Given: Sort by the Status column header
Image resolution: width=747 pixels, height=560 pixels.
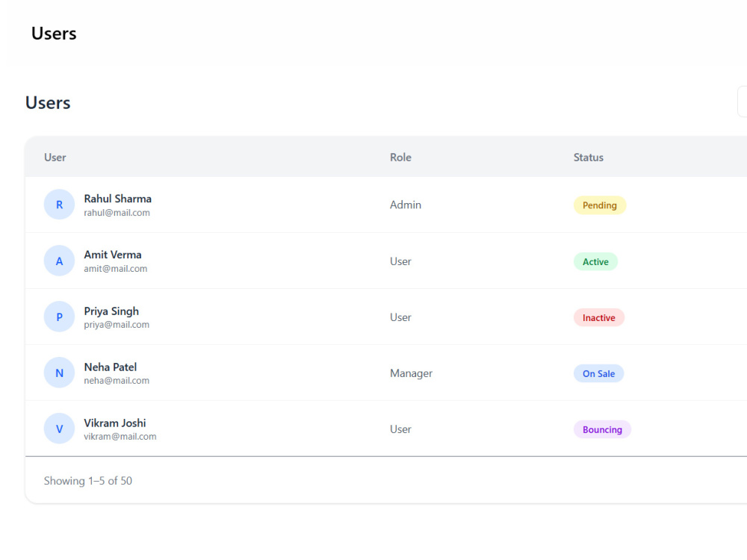Looking at the screenshot, I should (x=589, y=157).
